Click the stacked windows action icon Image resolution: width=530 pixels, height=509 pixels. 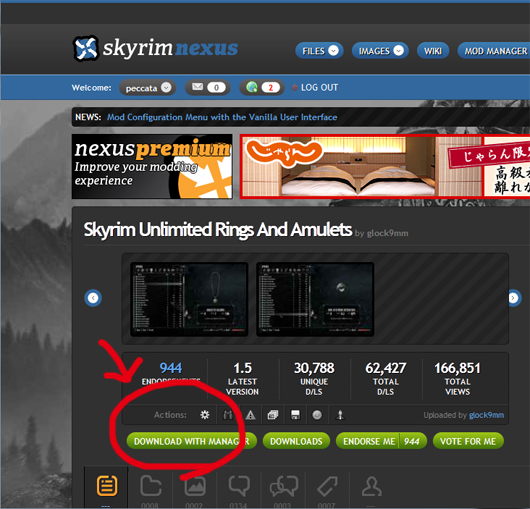pos(273,415)
